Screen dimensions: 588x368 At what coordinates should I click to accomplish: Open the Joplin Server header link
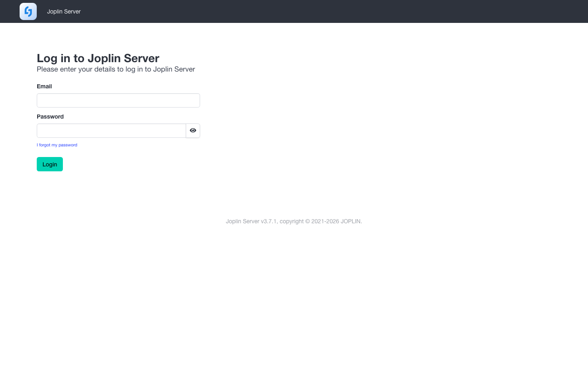point(64,11)
